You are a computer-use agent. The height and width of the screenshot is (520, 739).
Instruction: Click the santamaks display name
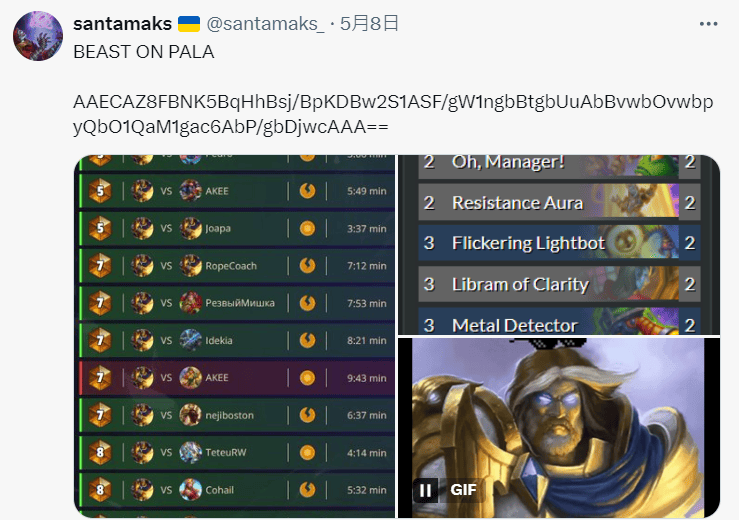[123, 24]
